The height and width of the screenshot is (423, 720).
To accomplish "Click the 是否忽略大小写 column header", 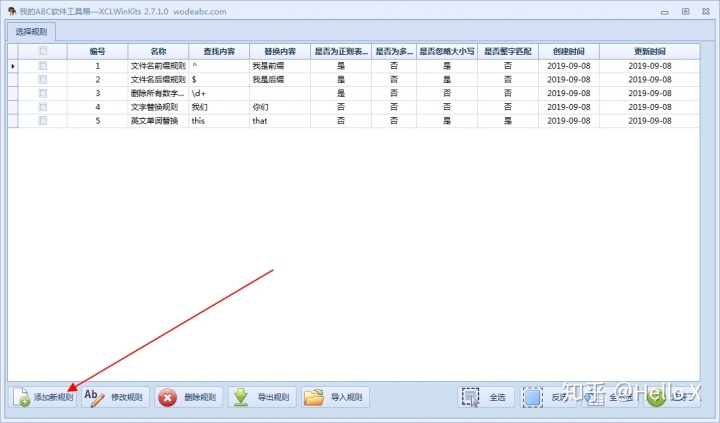I will pyautogui.click(x=447, y=51).
